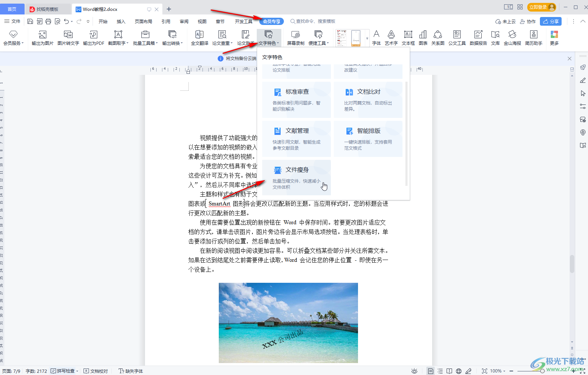The height and width of the screenshot is (375, 588).
Task: Open 简历助手 resume assistant
Action: tap(533, 38)
